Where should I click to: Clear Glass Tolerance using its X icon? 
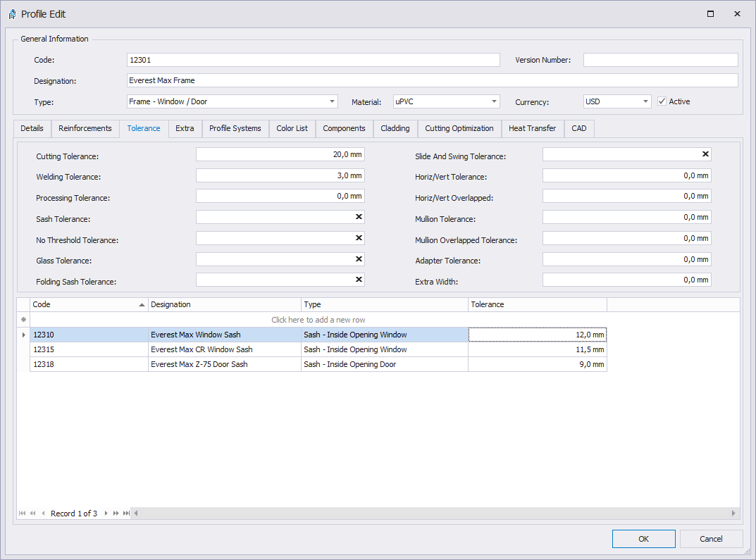[359, 259]
